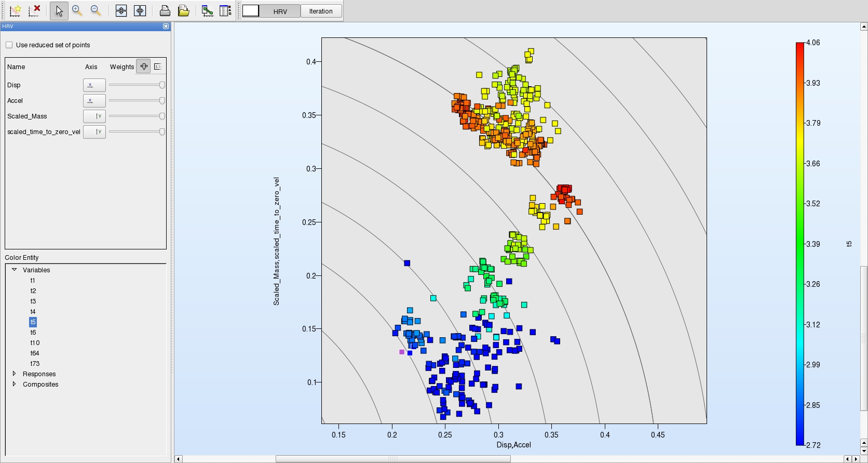This screenshot has width=868, height=463.
Task: Expand the Responses tree node
Action: [14, 374]
